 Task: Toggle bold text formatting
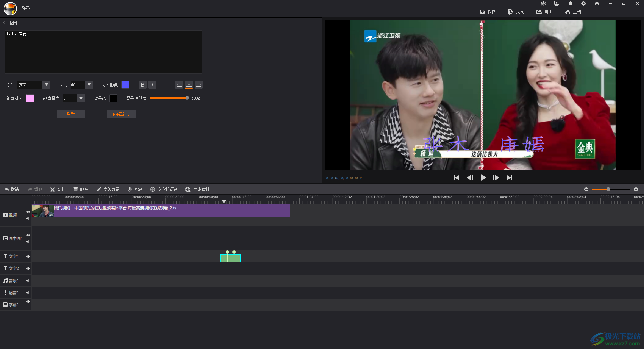tap(143, 85)
